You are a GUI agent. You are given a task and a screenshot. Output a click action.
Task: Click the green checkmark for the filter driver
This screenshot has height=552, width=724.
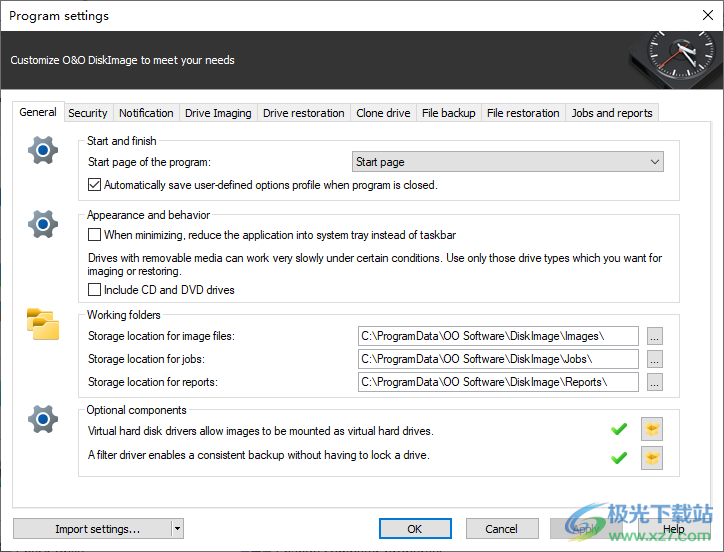pos(619,458)
